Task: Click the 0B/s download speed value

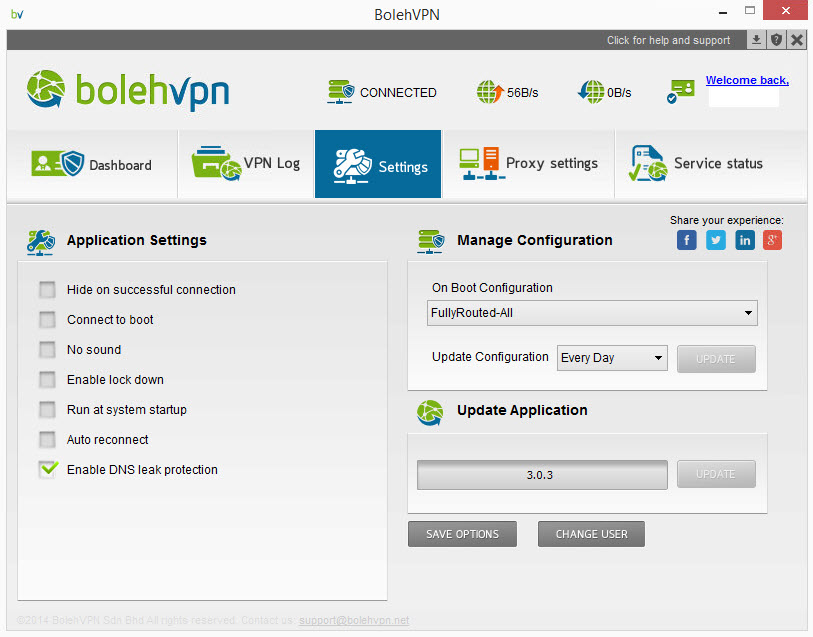Action: coord(619,93)
